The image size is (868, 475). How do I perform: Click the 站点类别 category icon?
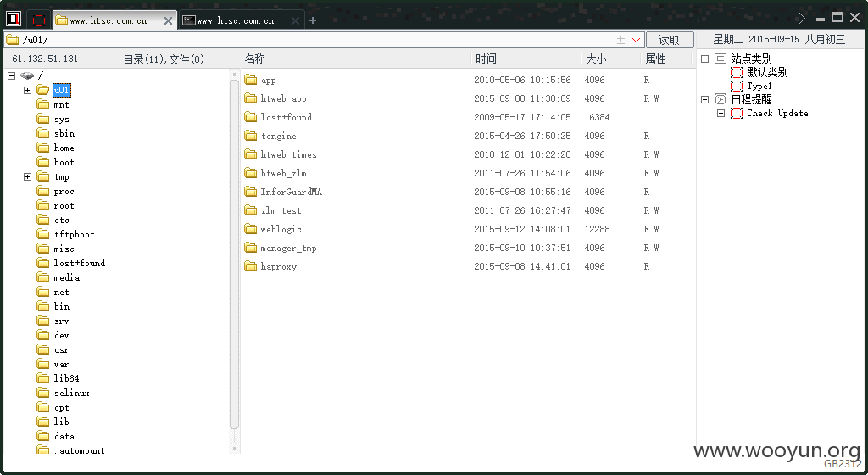pyautogui.click(x=721, y=59)
